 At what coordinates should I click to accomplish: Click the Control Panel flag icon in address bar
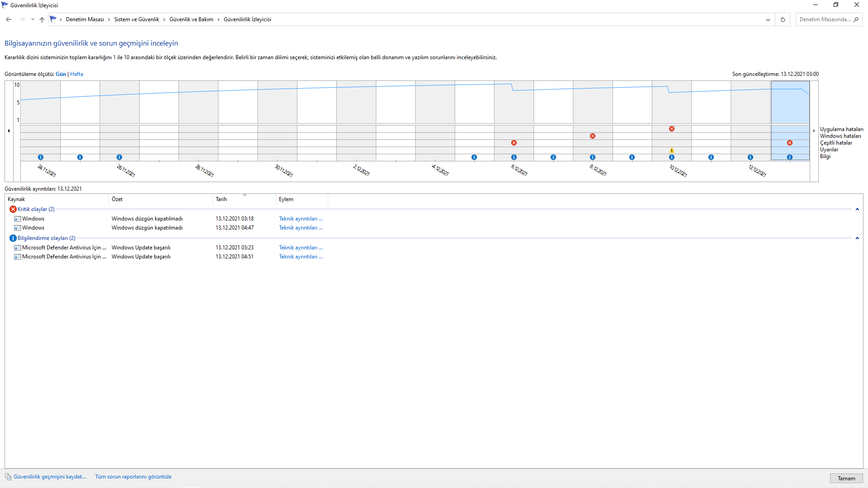pos(53,19)
